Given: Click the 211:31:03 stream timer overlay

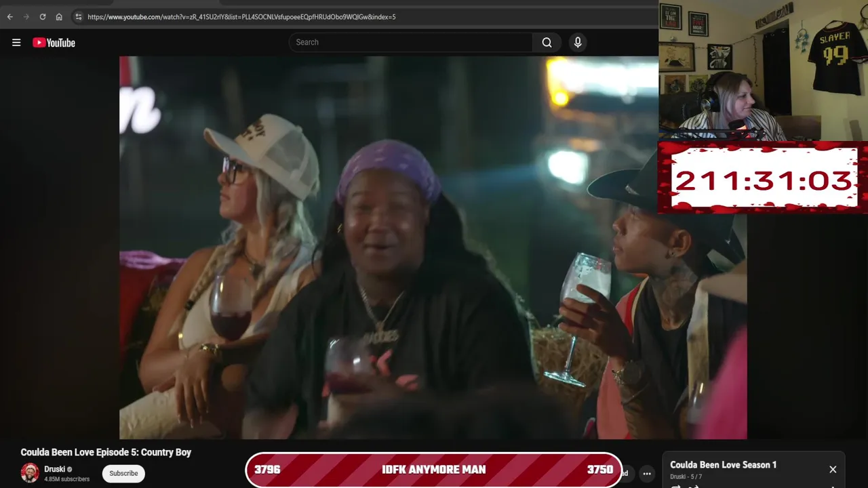Looking at the screenshot, I should 763,178.
